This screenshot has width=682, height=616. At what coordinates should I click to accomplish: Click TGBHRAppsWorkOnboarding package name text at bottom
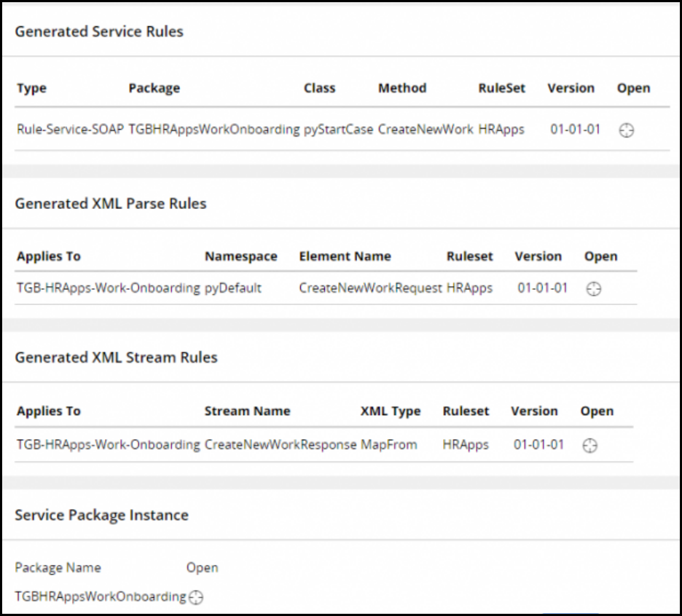[101, 596]
